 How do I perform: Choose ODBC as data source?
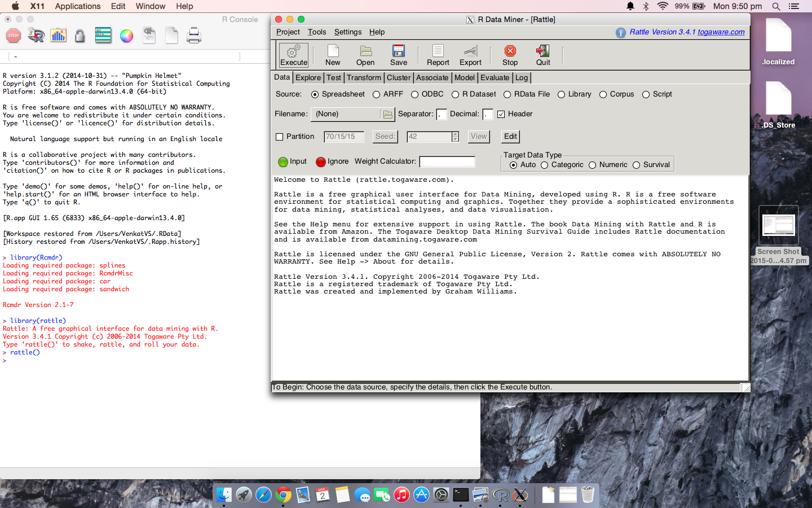(x=427, y=94)
